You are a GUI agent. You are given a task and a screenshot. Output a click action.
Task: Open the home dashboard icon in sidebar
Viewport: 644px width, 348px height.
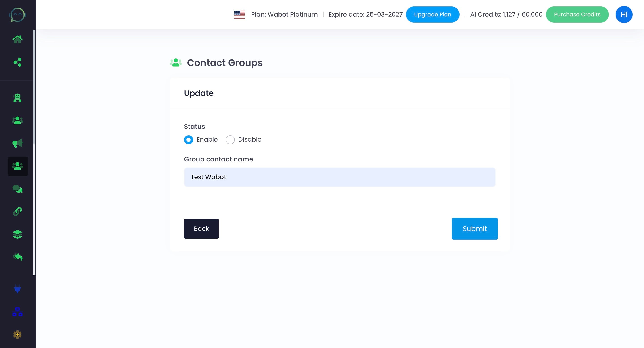(17, 39)
